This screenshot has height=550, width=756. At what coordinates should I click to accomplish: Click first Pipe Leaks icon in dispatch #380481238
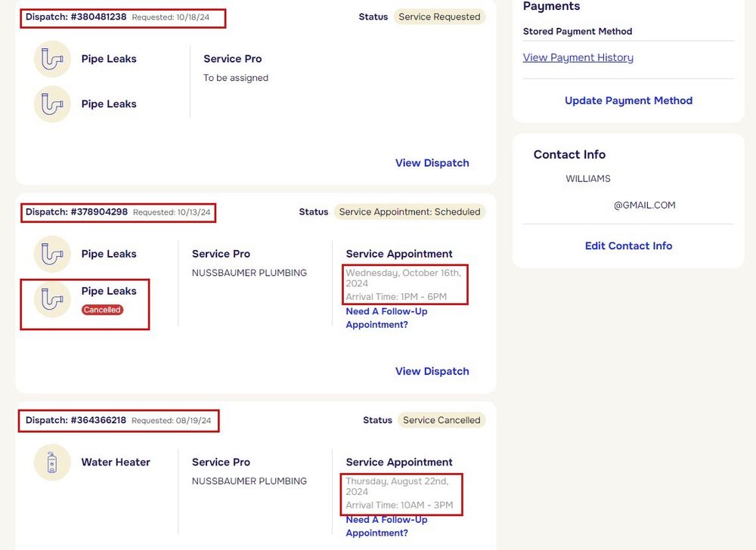[52, 59]
